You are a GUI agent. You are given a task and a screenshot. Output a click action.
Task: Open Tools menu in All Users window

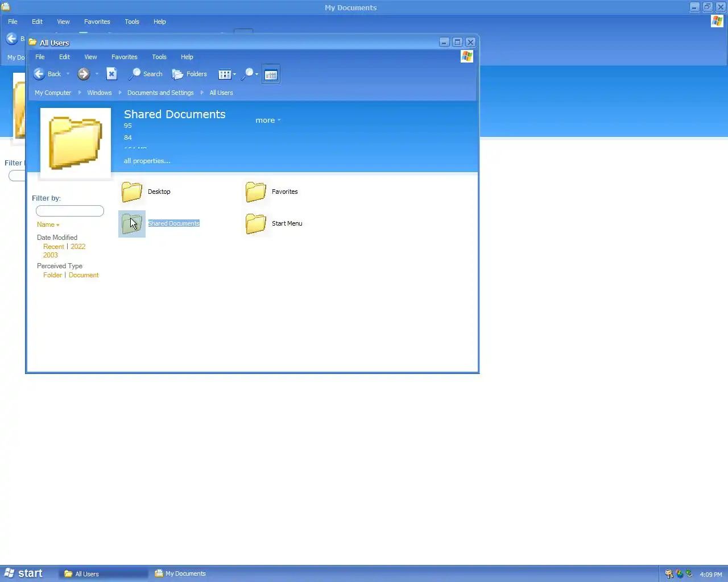[159, 57]
